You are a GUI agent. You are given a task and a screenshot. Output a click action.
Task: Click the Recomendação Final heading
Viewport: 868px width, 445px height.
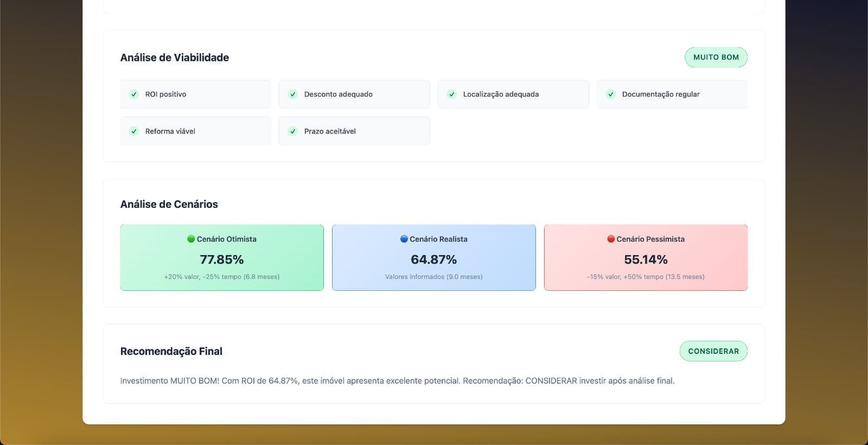coord(171,351)
